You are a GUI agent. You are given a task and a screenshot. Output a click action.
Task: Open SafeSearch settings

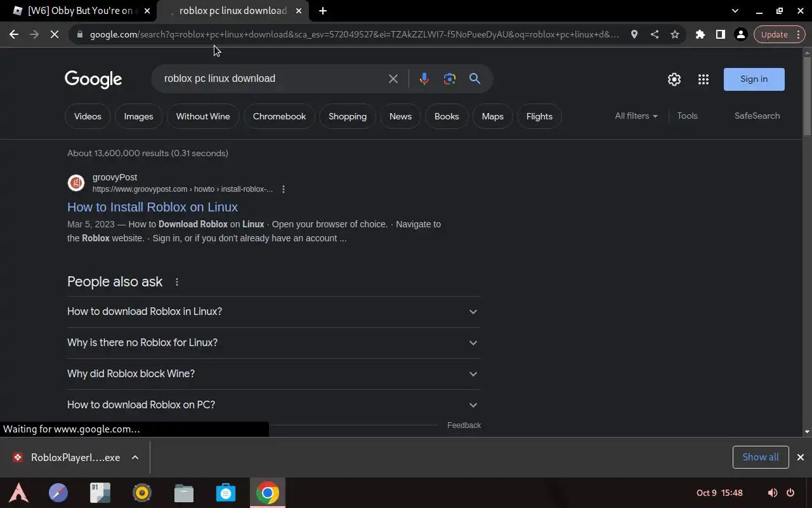point(757,116)
